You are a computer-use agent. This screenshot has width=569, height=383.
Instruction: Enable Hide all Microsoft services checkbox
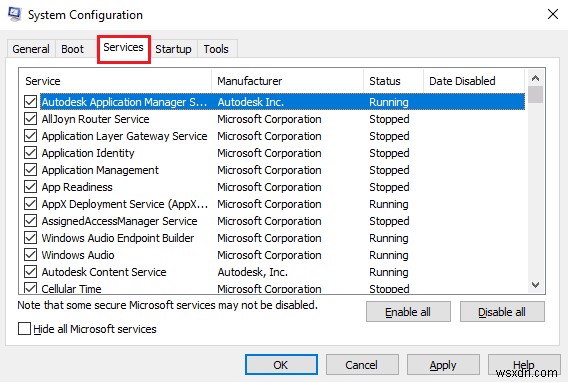click(x=24, y=329)
